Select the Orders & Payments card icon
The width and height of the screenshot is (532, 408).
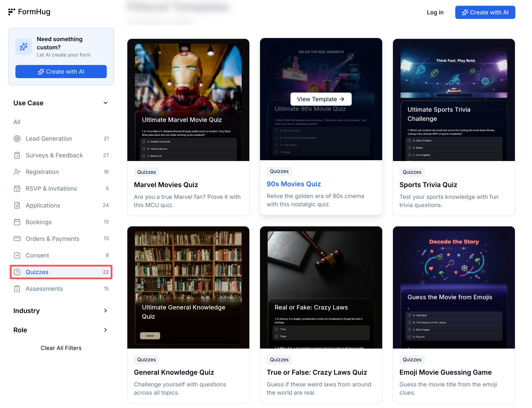point(17,239)
